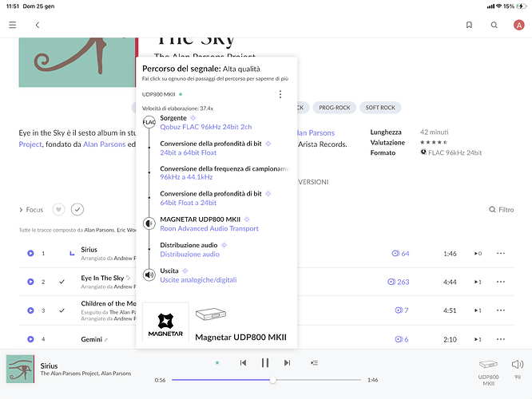532x399 pixels.
Task: Open the signal path three-dot menu
Action: coord(280,94)
